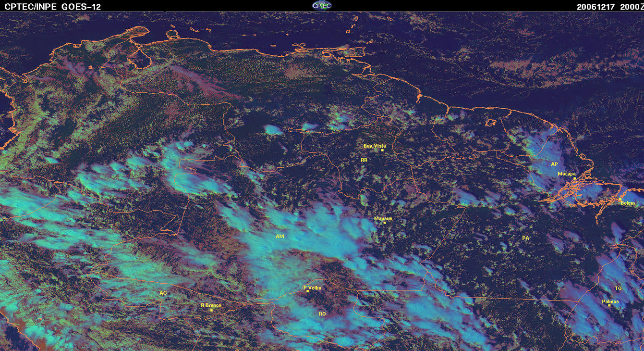Screen dimensions: 644x351
Task: Click the PA state label
Action: coord(525,238)
